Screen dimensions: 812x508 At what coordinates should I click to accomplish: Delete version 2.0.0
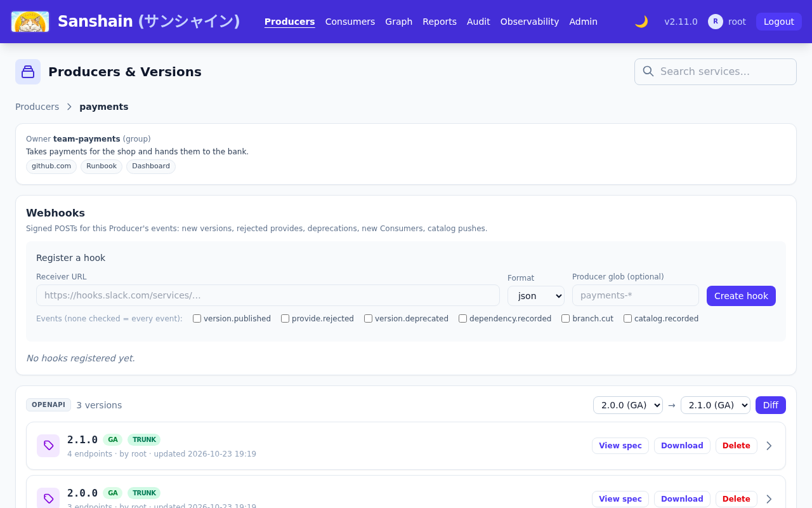[x=737, y=499]
